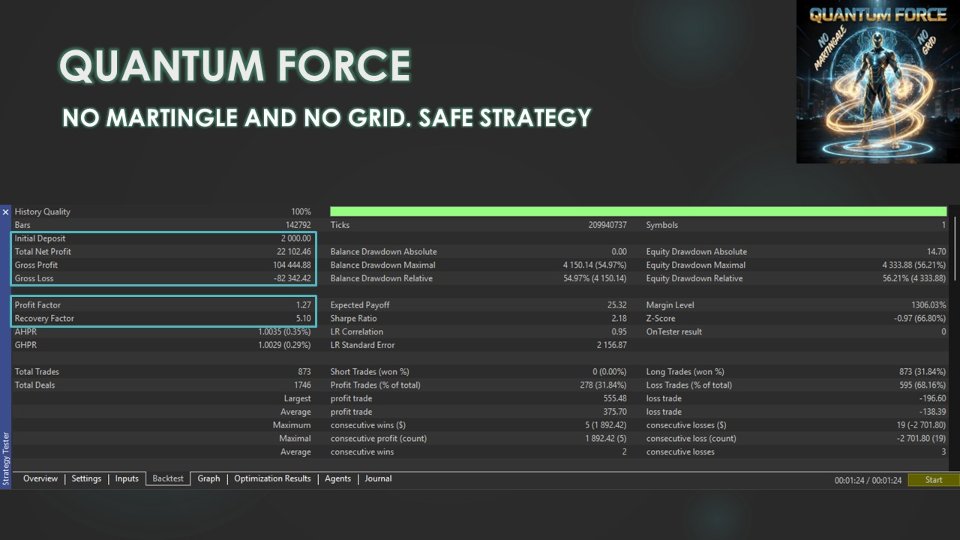
Task: Click the Initial Deposit value 2 000.00
Action: [x=296, y=239]
